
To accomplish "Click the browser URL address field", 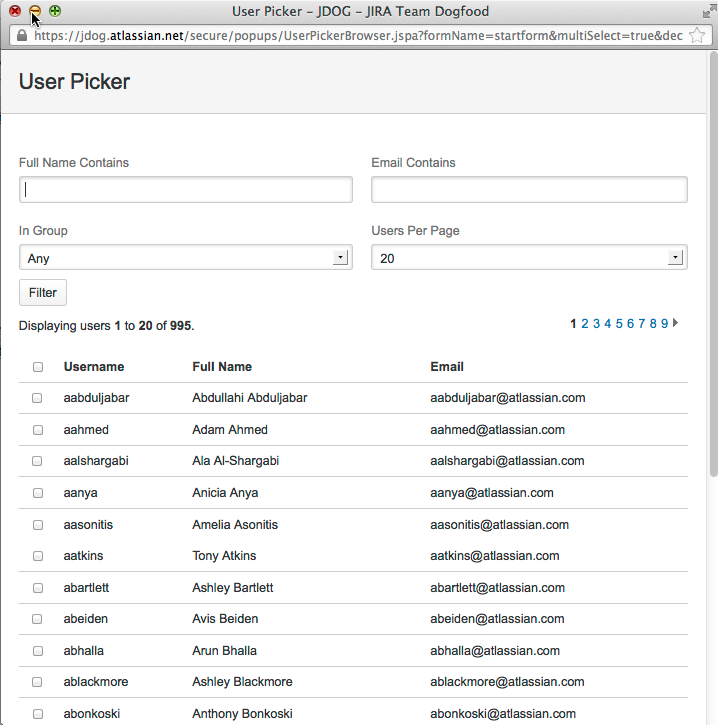I will (x=358, y=35).
